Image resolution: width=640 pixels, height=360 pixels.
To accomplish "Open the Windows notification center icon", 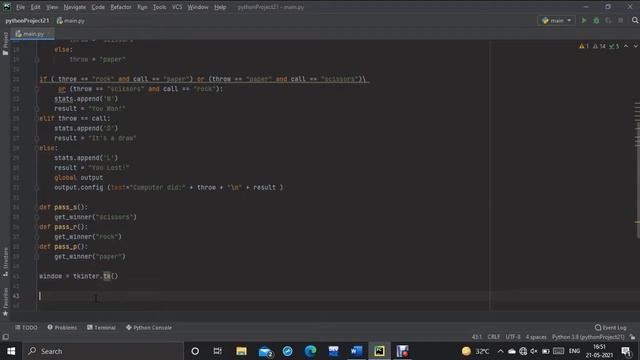I will point(626,351).
